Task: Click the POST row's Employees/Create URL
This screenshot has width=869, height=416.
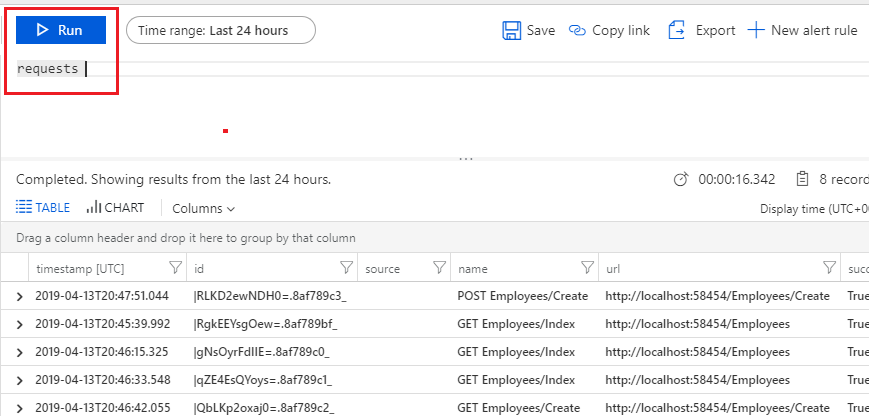Action: 717,296
